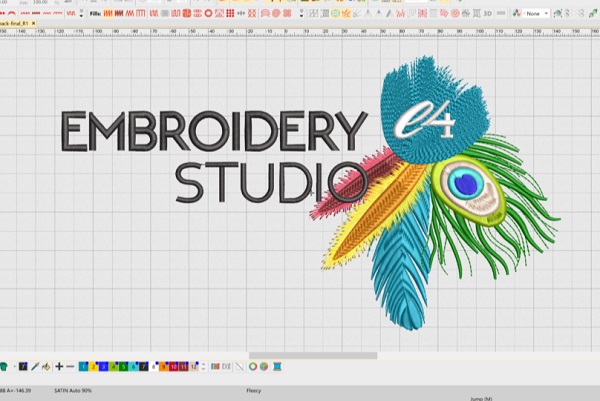
Task: Pick white color swatch 8
Action: tap(153, 367)
